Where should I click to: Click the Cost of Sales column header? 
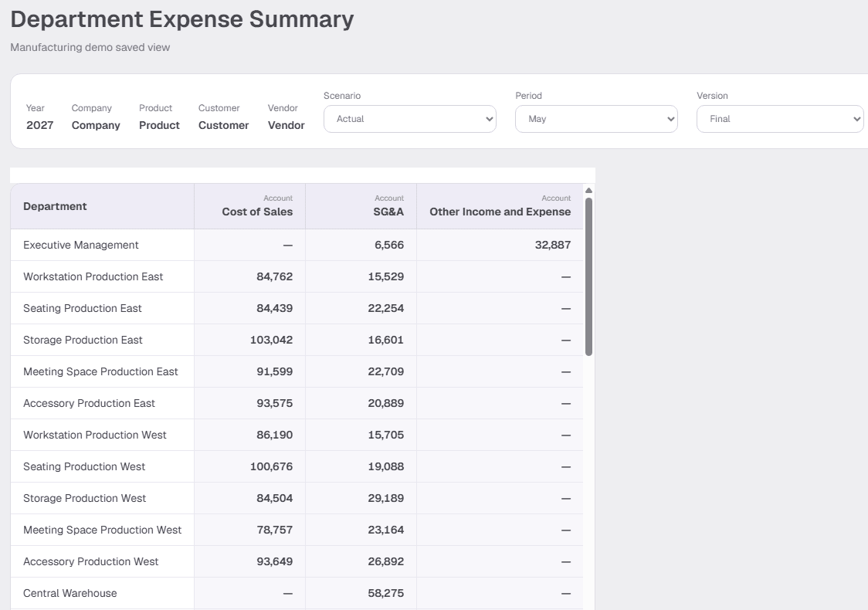click(x=249, y=206)
